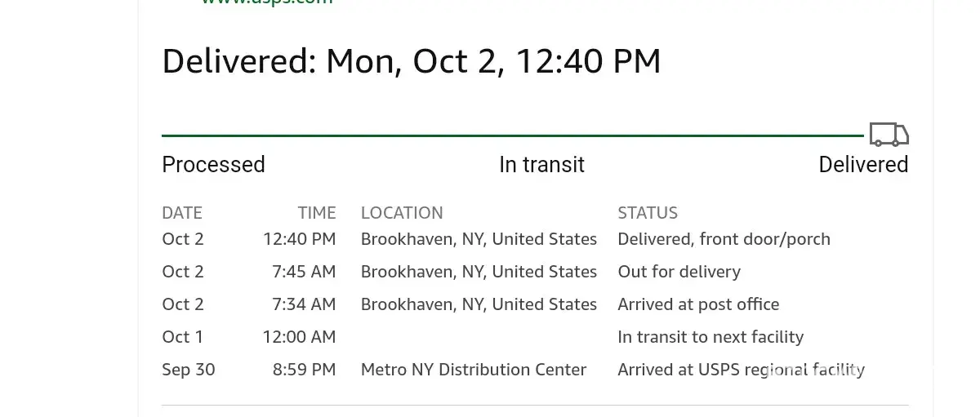The image size is (980, 417).
Task: Click the Sep 30 date entry
Action: (x=189, y=370)
